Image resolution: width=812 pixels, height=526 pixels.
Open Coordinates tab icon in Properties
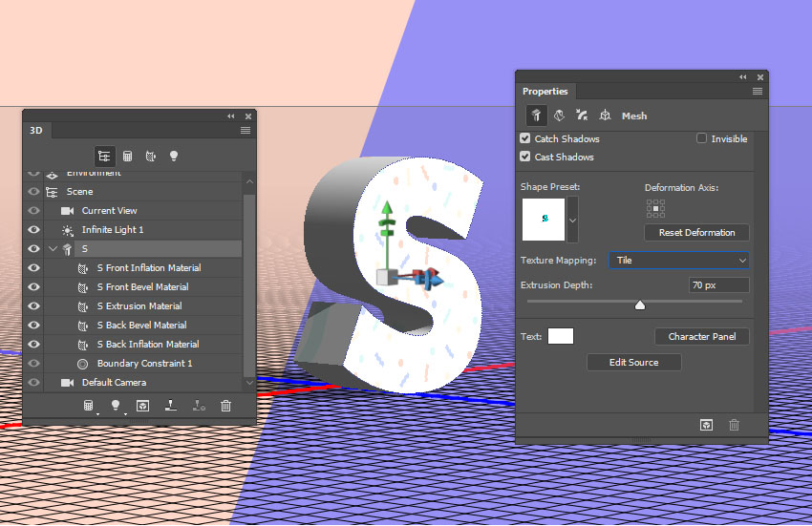(605, 116)
